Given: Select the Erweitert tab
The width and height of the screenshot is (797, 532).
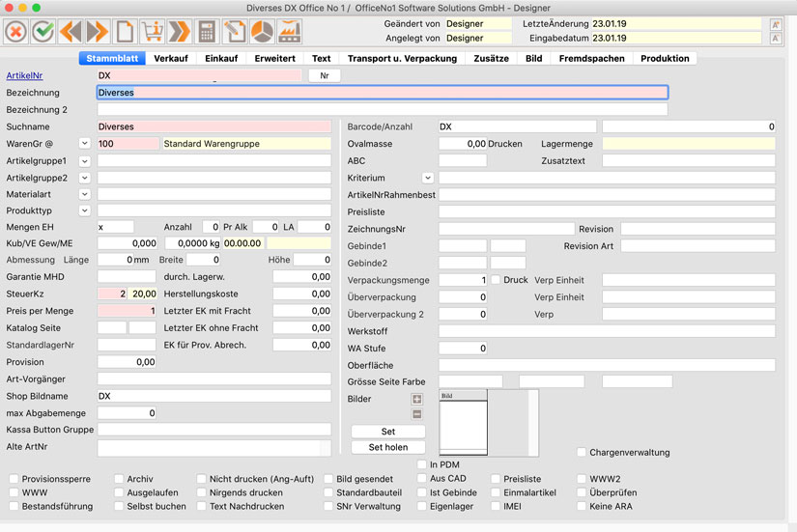Looking at the screenshot, I should pyautogui.click(x=275, y=59).
